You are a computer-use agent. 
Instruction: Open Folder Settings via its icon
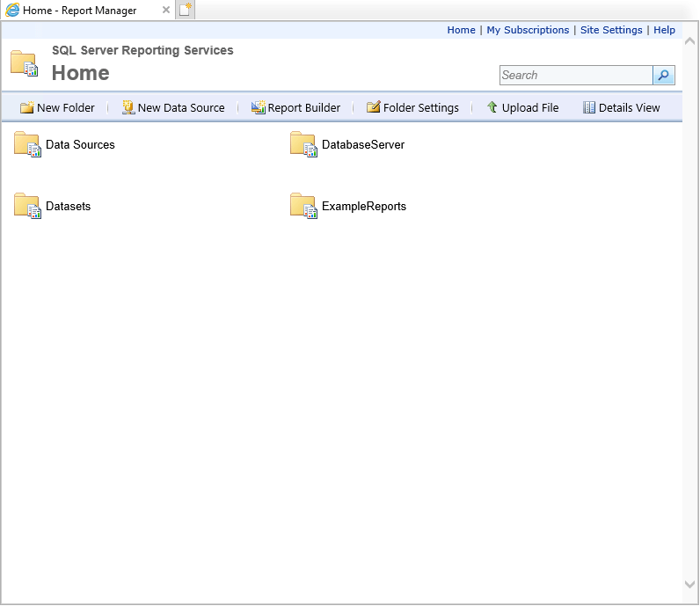tap(373, 107)
